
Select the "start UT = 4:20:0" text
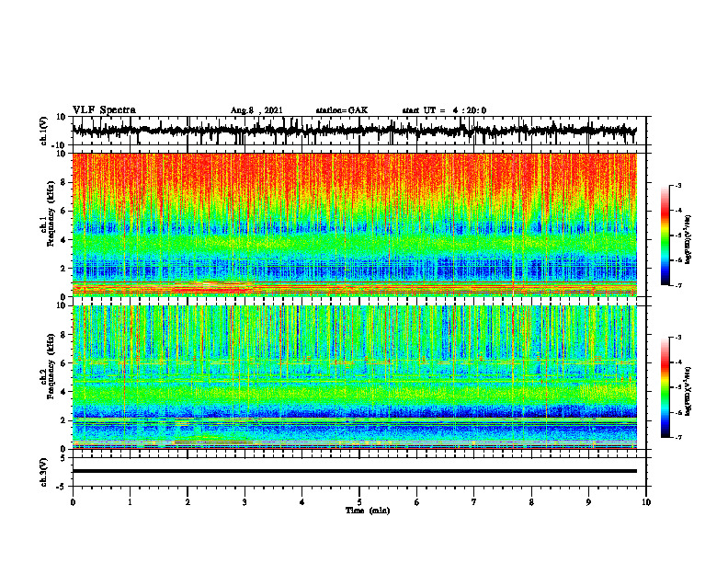444,110
